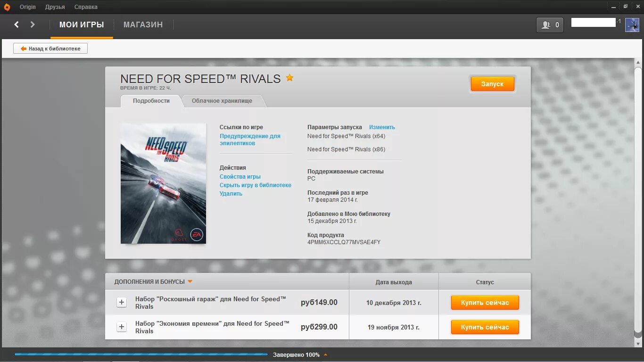The width and height of the screenshot is (644, 362).
Task: Click "Назад к библиотеке" button
Action: (50, 49)
